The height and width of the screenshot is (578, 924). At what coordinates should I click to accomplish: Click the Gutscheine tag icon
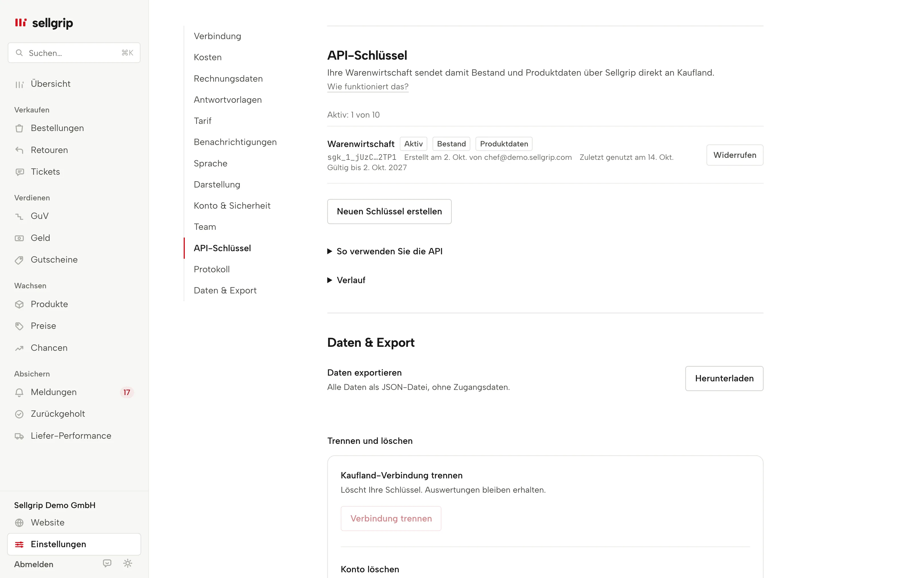click(x=19, y=260)
